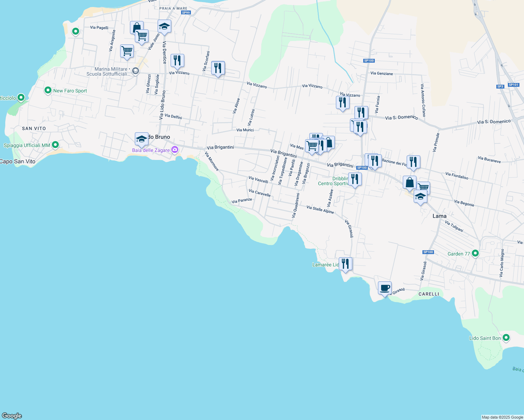Click the Google logo
Viewport: 524px width, 420px height.
[12, 416]
